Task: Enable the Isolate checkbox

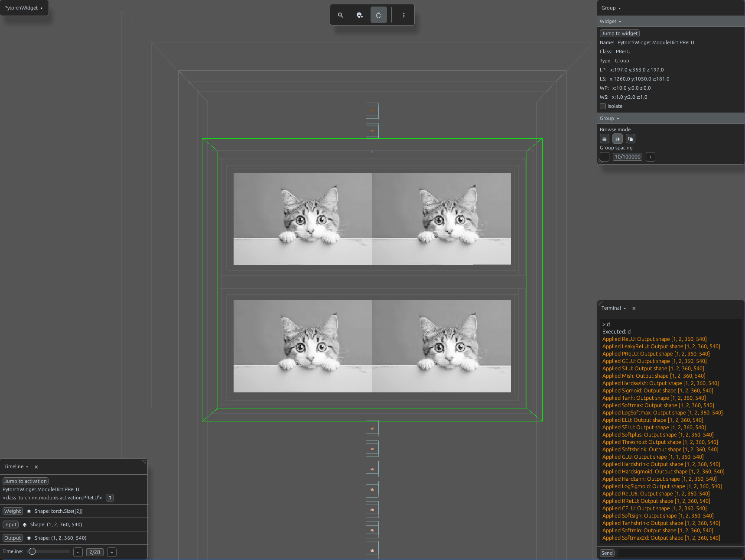Action: pos(603,106)
